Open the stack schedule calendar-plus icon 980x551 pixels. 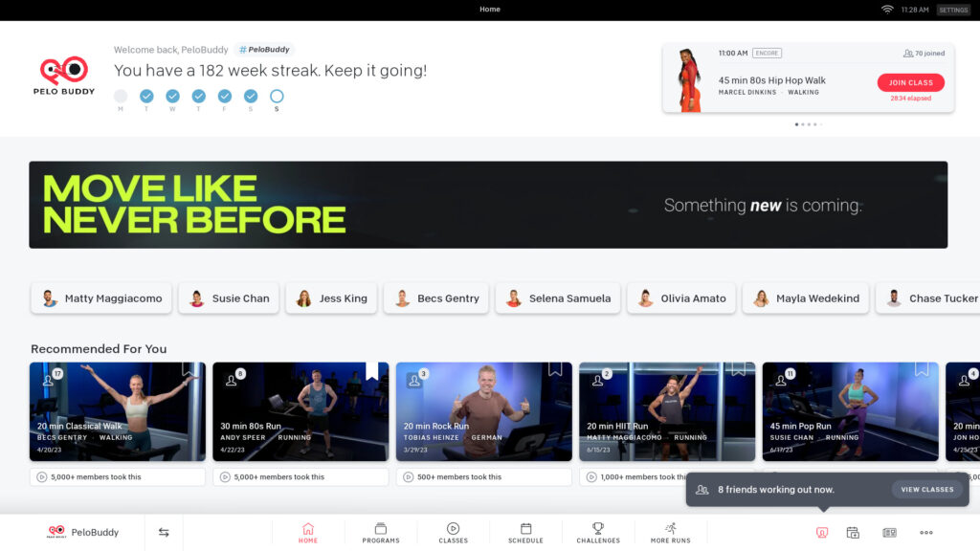point(855,532)
